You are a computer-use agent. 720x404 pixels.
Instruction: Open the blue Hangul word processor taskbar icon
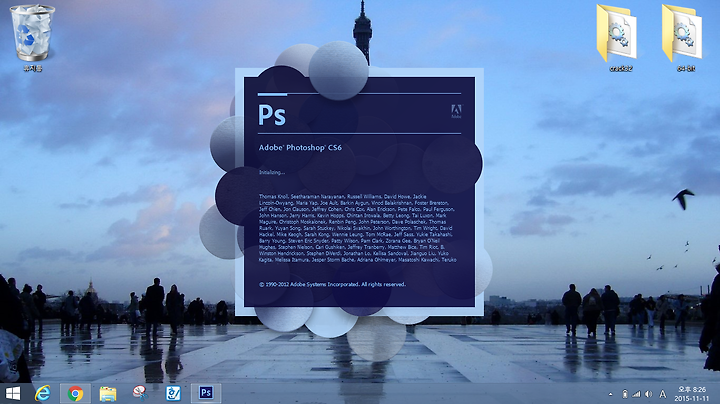pyautogui.click(x=173, y=393)
